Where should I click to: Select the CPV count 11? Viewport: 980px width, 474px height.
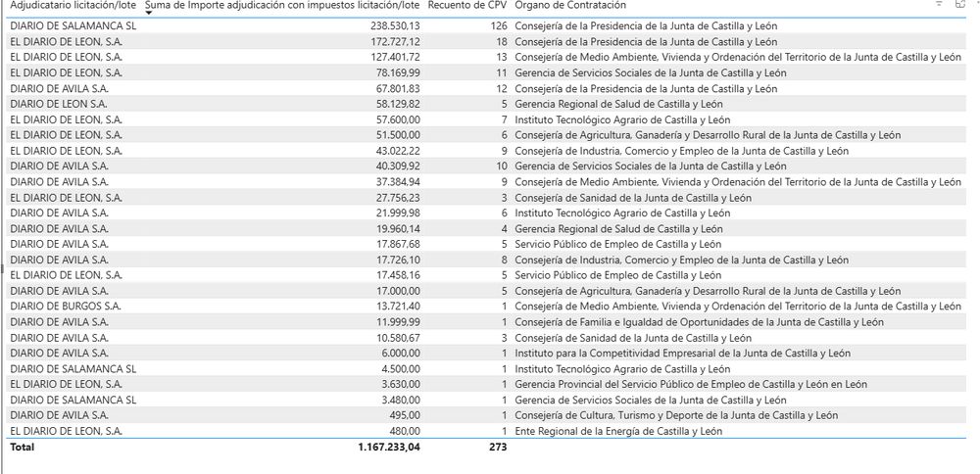coord(501,73)
